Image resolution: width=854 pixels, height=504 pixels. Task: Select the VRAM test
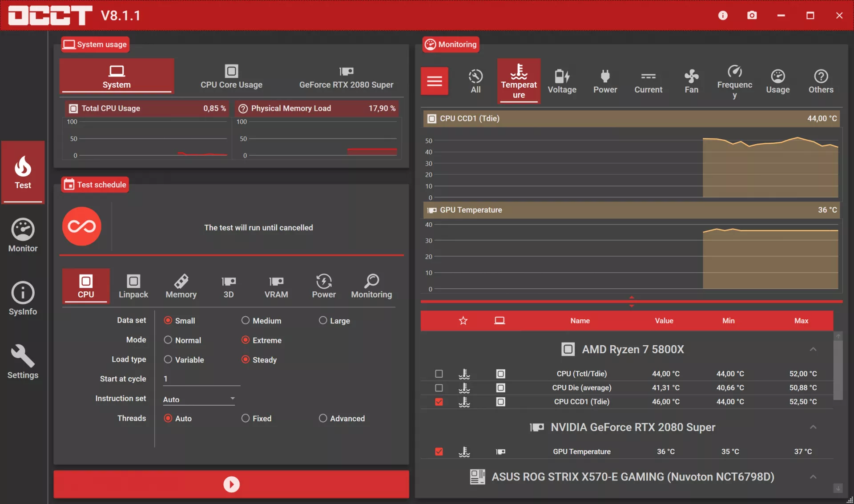(276, 286)
